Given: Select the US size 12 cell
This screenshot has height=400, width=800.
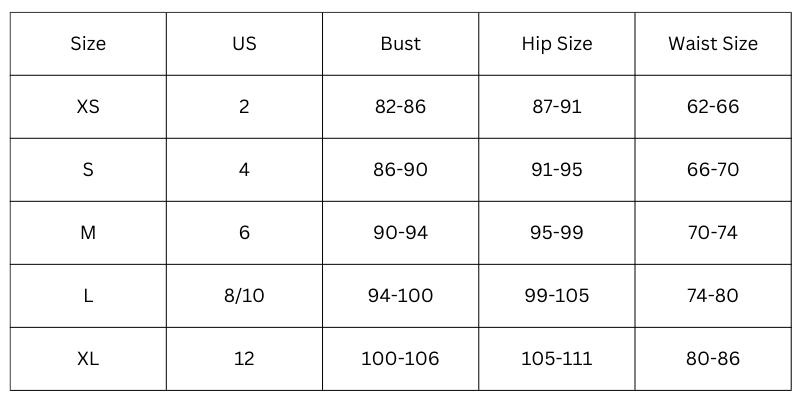Looking at the screenshot, I should coord(244,359).
